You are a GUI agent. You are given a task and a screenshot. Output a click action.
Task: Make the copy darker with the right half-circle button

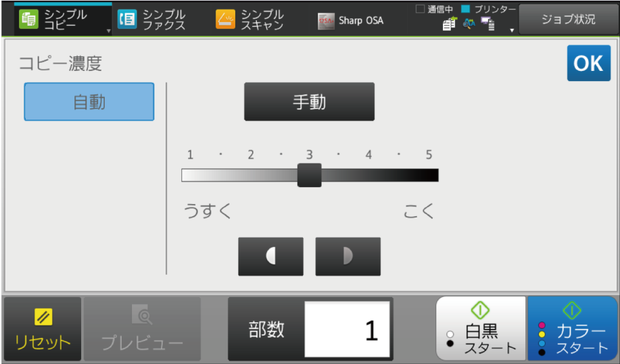pos(348,257)
